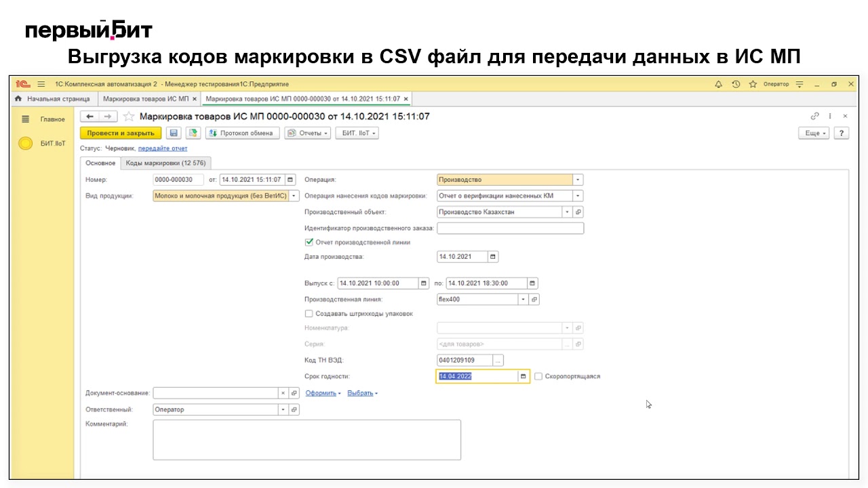Expand the Операция dropdown arrow

click(578, 180)
